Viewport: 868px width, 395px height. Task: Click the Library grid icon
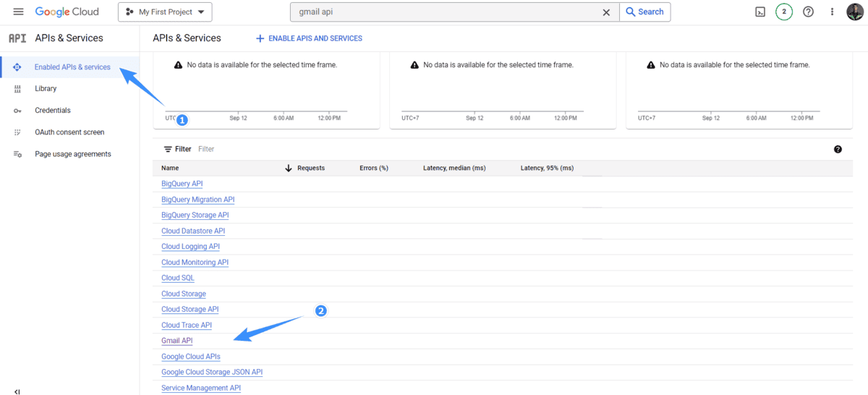(x=17, y=88)
